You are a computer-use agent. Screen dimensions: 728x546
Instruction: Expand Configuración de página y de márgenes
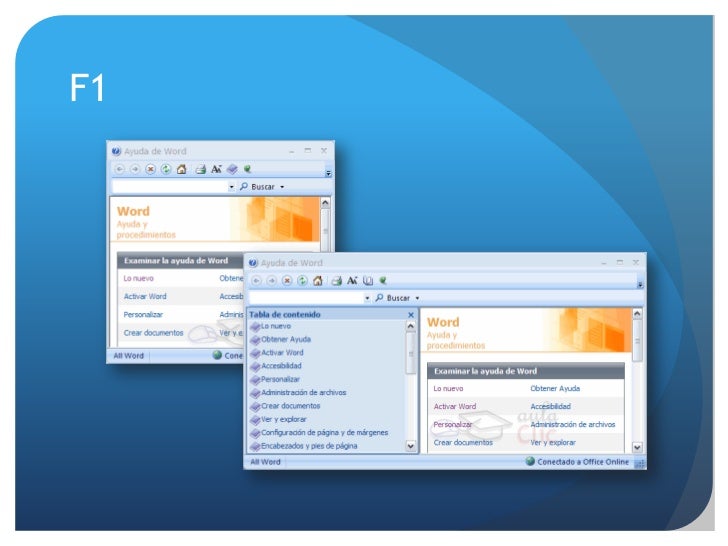[324, 433]
